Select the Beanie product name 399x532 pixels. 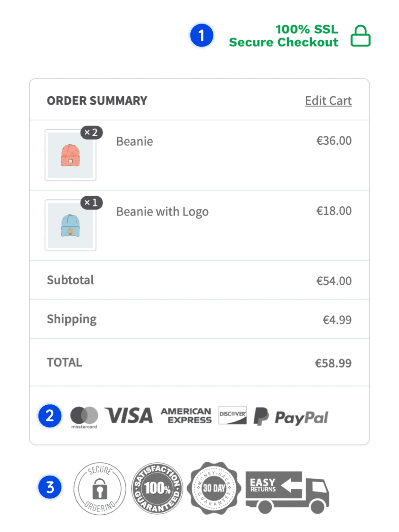(134, 141)
